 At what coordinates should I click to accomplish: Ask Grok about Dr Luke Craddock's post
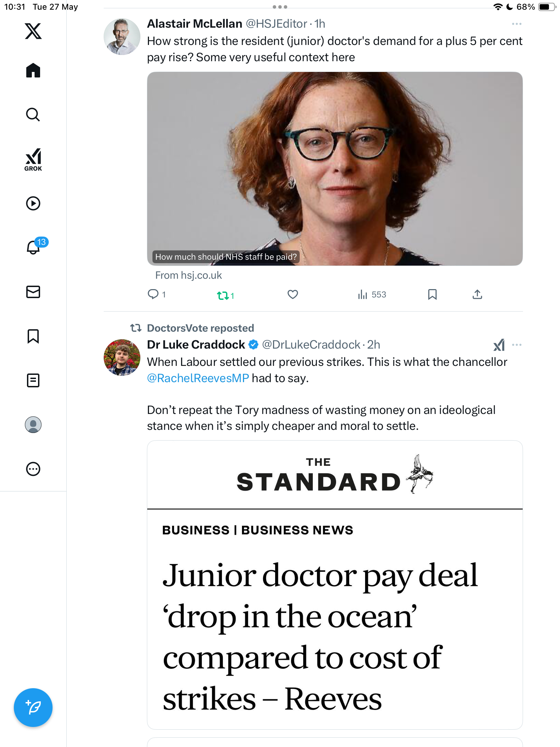[499, 345]
